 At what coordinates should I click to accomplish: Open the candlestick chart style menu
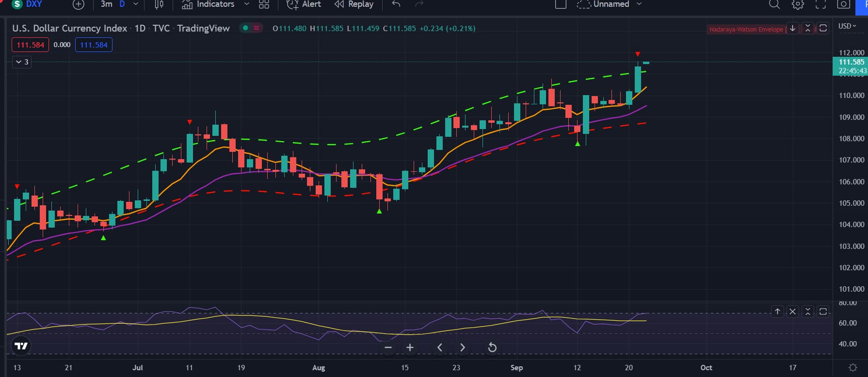point(159,4)
